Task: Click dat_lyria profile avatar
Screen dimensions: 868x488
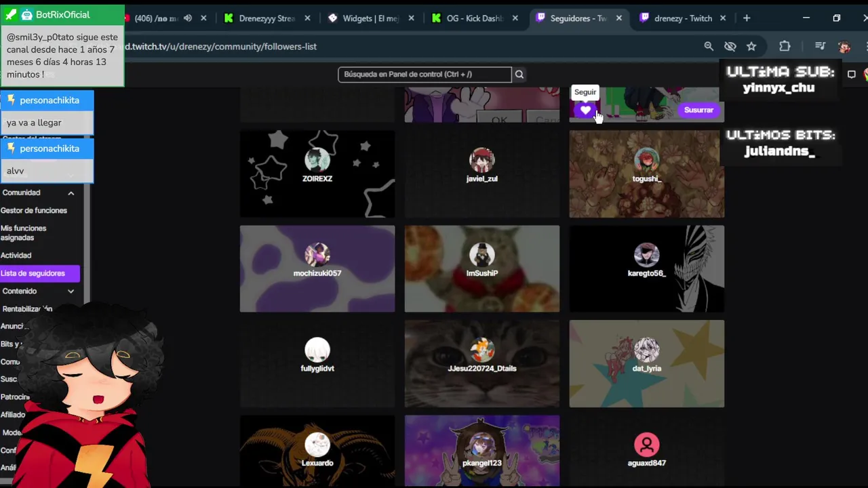Action: [647, 350]
